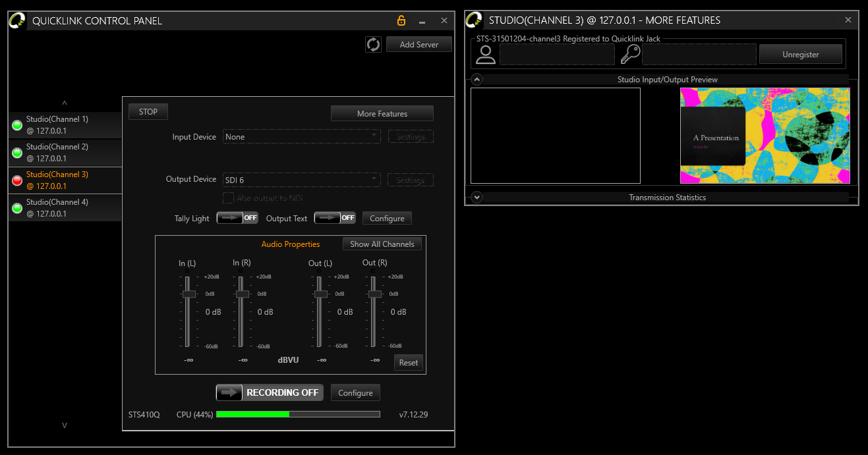Click the orange padlock unlock icon
Viewport: 868px width, 455px height.
click(x=401, y=20)
